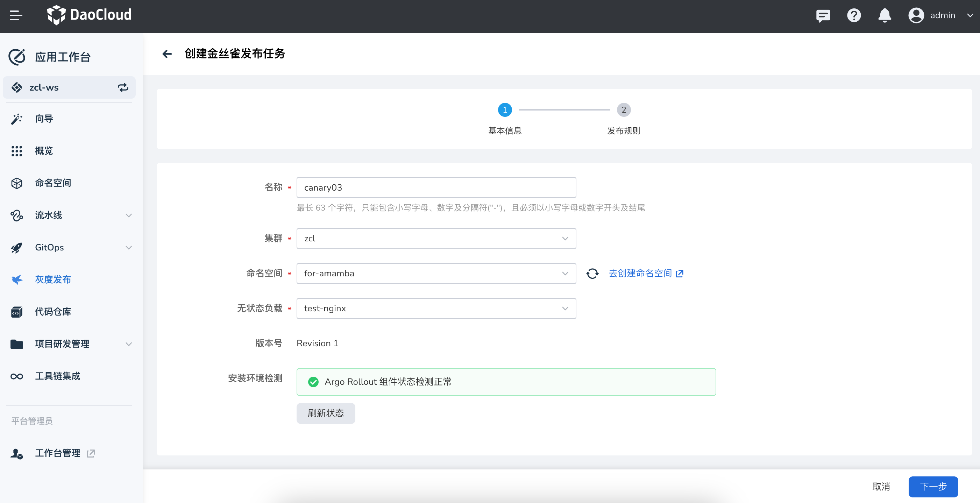Switch workspace using zcl-ws swap icon

point(123,87)
